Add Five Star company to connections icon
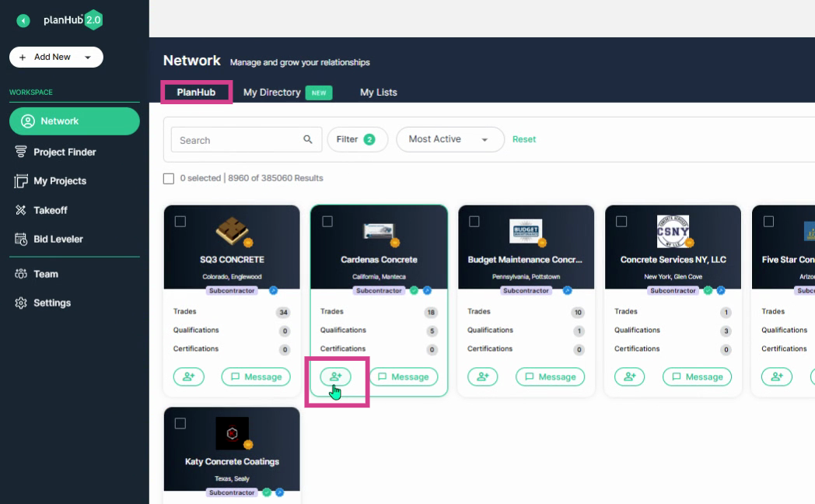Image resolution: width=815 pixels, height=504 pixels. click(x=777, y=376)
